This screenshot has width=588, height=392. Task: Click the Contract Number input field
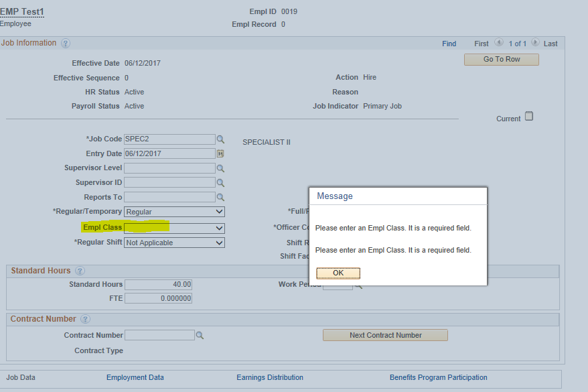pos(159,334)
